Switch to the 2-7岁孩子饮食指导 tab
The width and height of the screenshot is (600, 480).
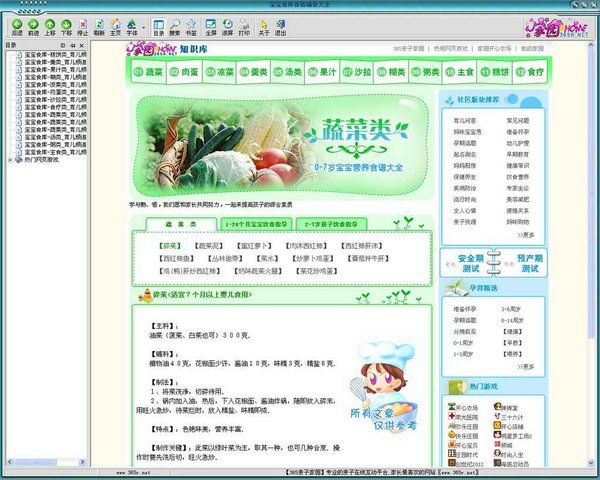click(x=331, y=224)
